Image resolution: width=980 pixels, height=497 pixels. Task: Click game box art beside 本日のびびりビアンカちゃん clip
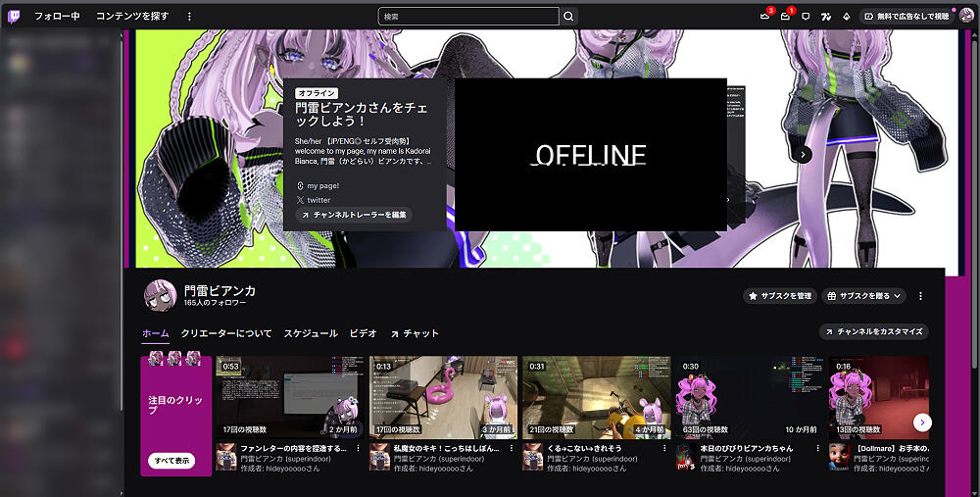686,457
